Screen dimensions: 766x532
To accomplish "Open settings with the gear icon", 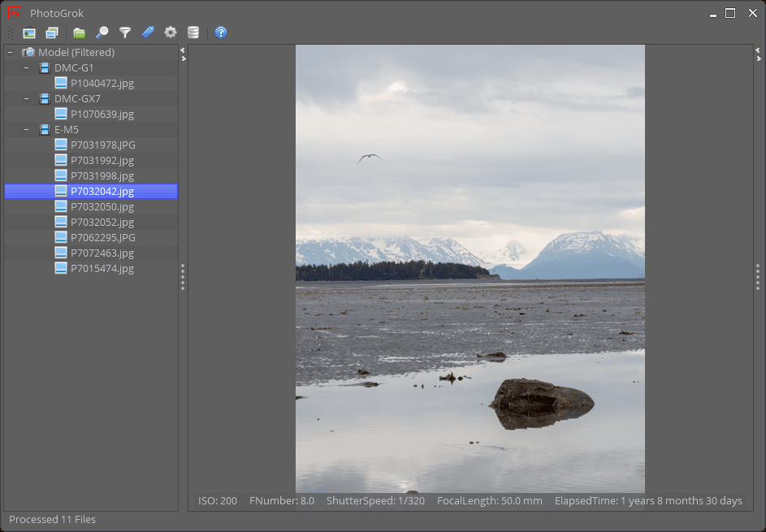I will tap(170, 32).
